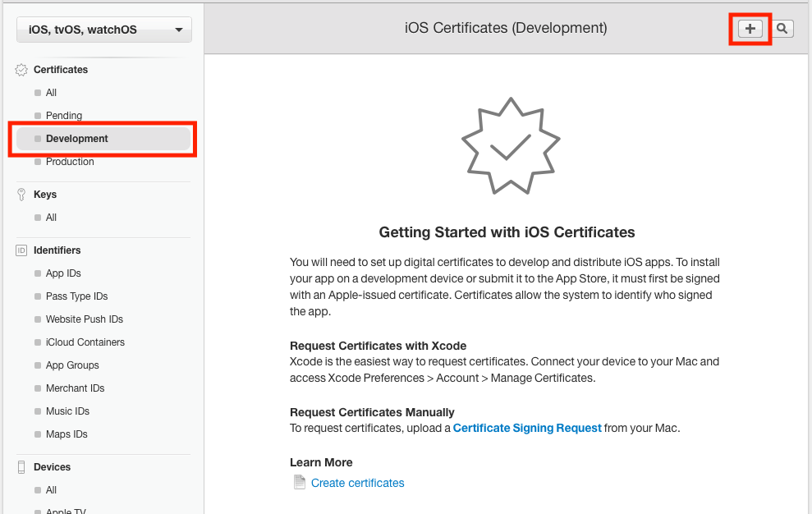Click the Request Certificates Manually heading

click(372, 412)
